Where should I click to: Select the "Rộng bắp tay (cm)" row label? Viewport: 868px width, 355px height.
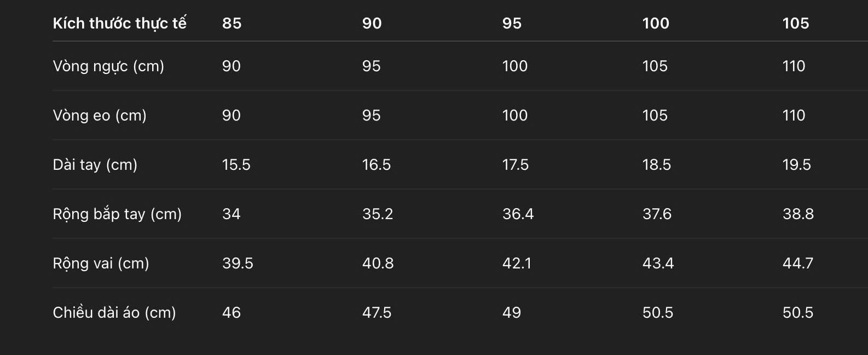117,214
